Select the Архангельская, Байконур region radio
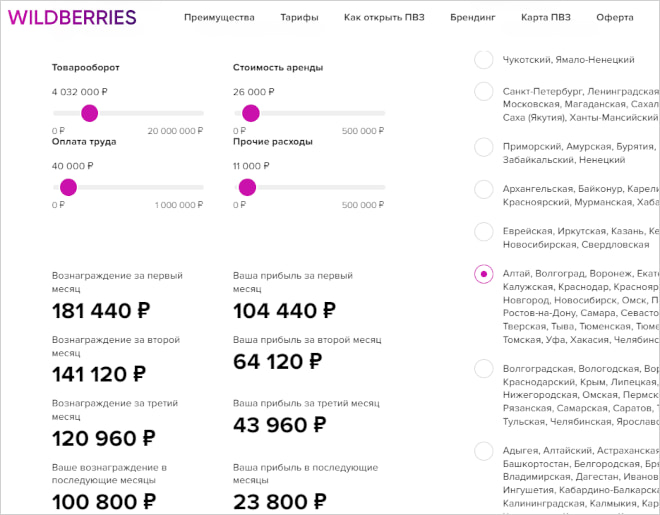This screenshot has width=660, height=515. click(x=484, y=188)
